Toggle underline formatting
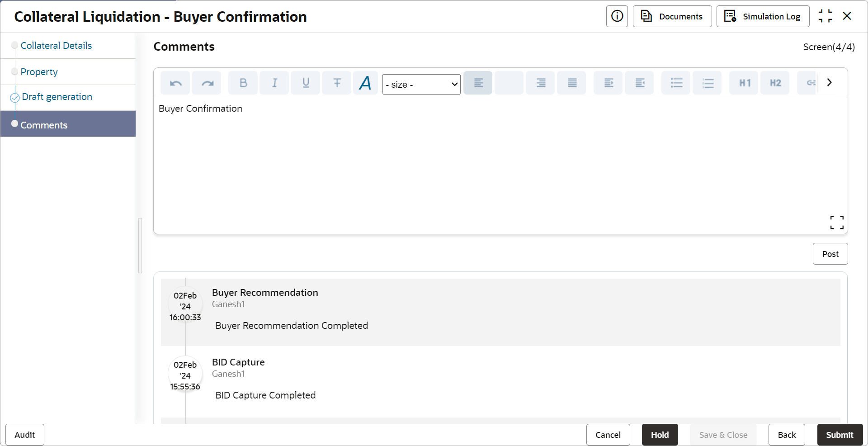 (306, 83)
